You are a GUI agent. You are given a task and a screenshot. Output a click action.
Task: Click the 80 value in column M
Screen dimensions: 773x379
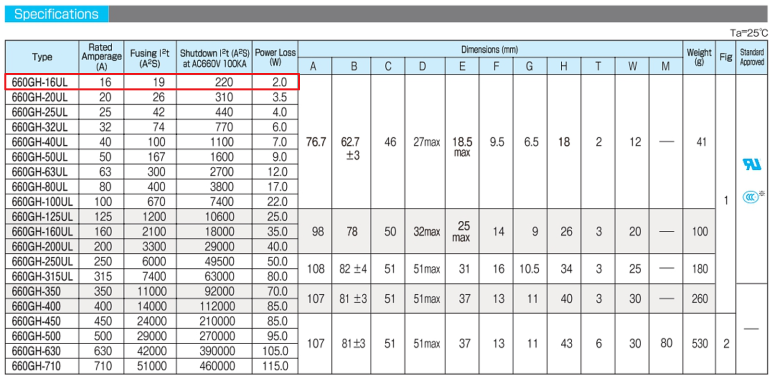[666, 343]
